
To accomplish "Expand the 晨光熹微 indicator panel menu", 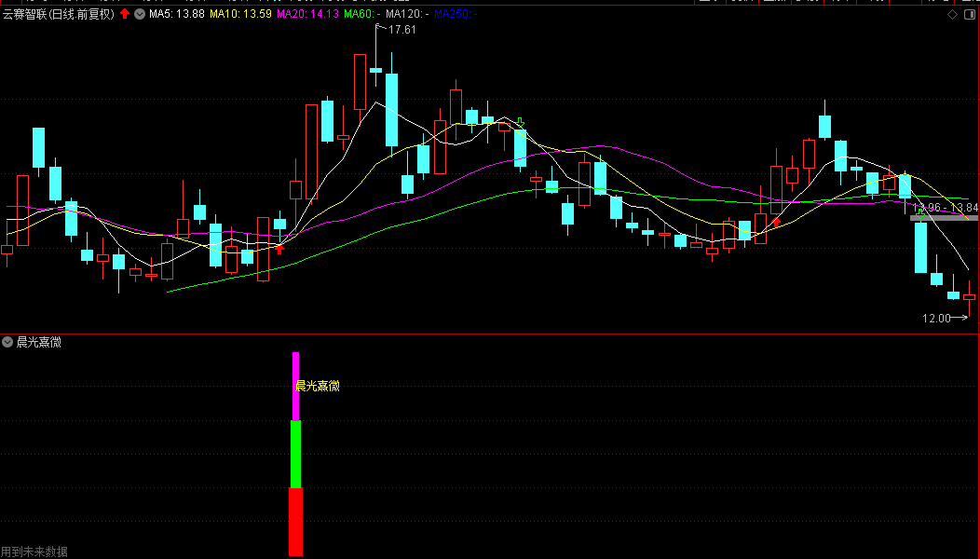I will (7, 341).
